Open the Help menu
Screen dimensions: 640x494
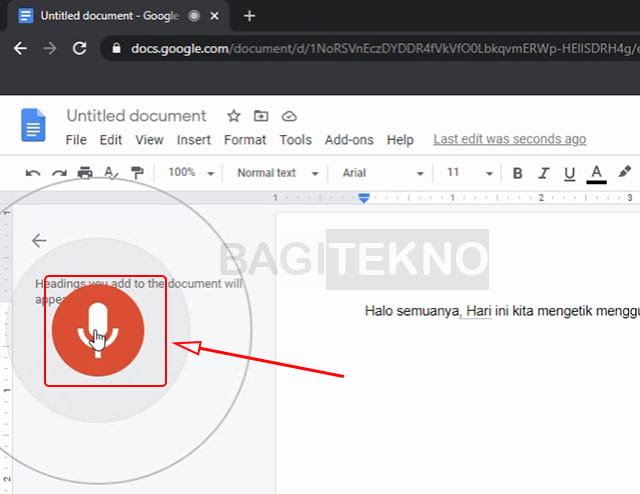tap(400, 140)
